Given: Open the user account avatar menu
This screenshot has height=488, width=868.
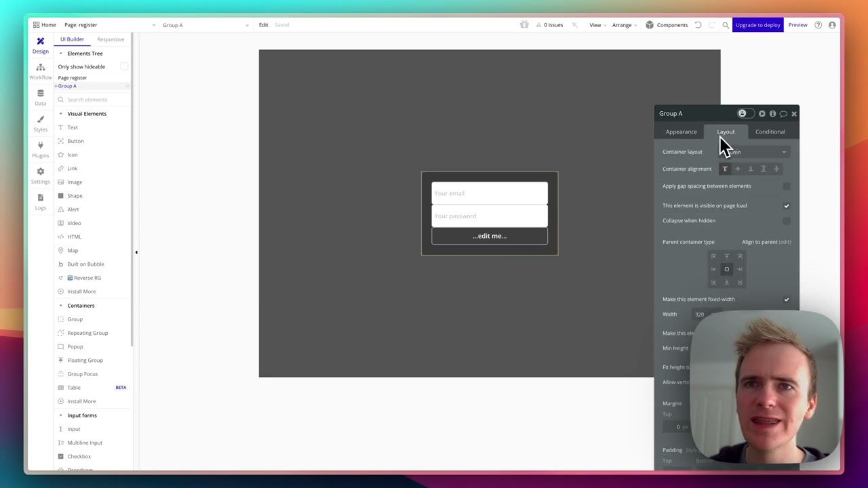Looking at the screenshot, I should click(x=832, y=25).
